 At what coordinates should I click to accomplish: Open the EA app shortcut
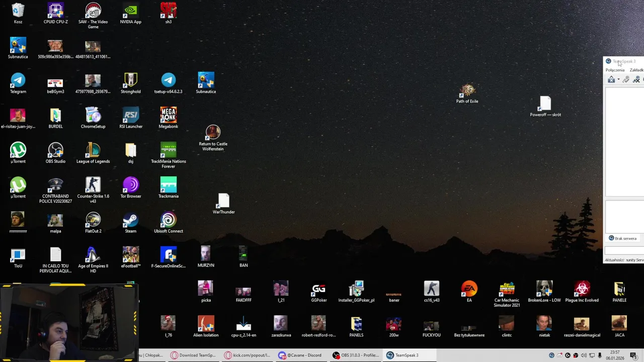pyautogui.click(x=469, y=292)
